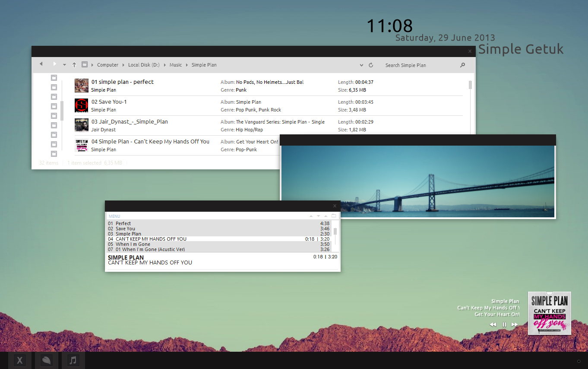588x369 pixels.
Task: Jump to Music folder in breadcrumb
Action: [x=176, y=65]
